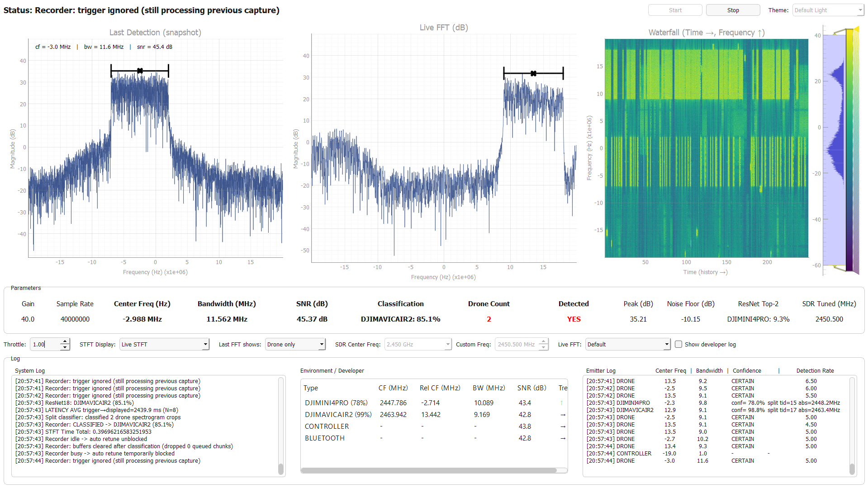Click the waterfall colorbar gradient
The image size is (868, 488).
849,150
